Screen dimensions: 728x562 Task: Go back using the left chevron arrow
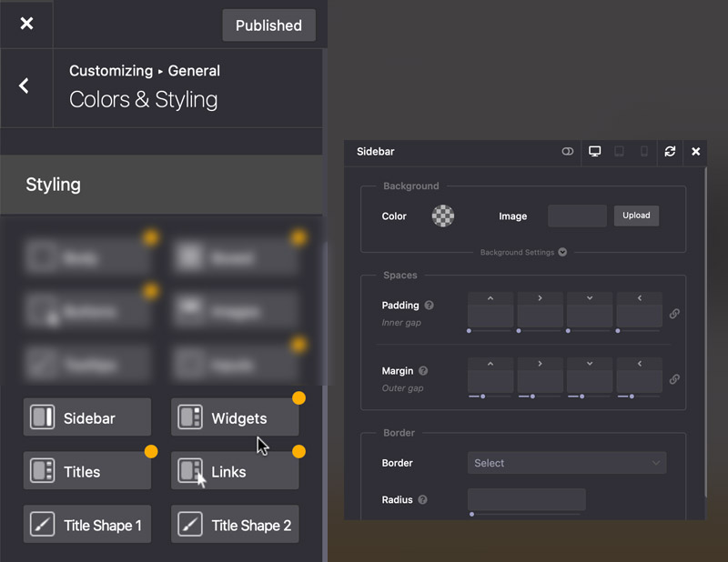pos(25,85)
